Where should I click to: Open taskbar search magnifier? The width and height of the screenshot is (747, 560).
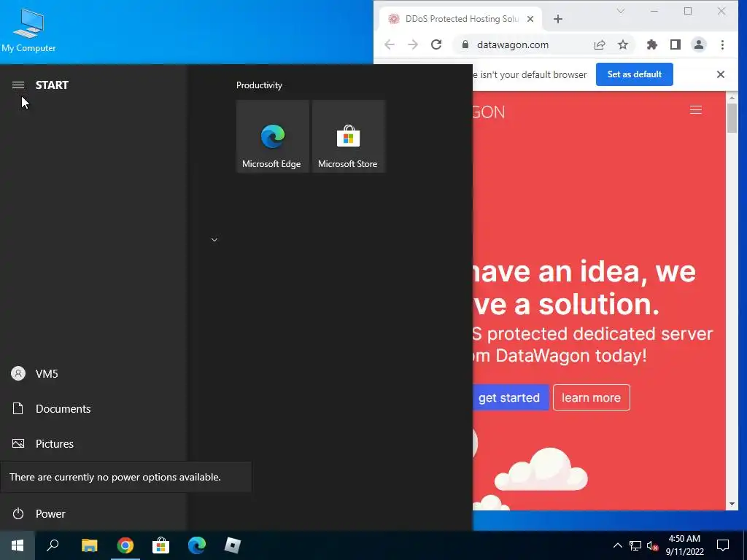coord(53,545)
